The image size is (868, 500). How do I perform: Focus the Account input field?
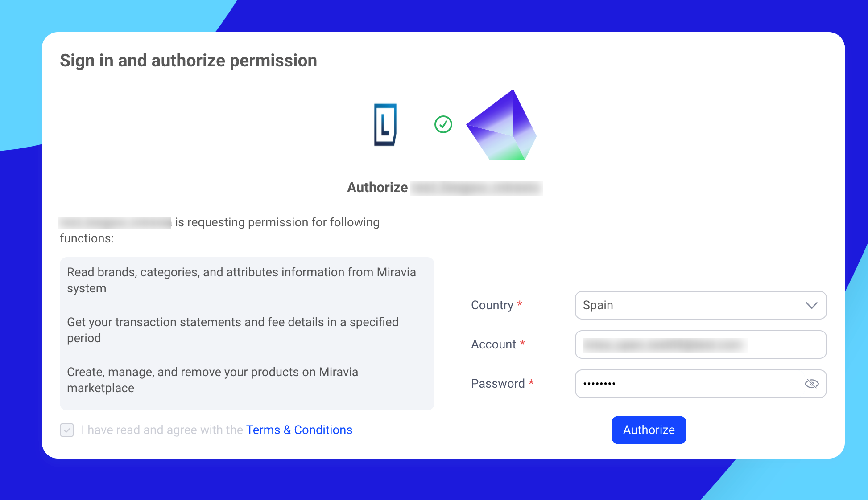click(700, 344)
